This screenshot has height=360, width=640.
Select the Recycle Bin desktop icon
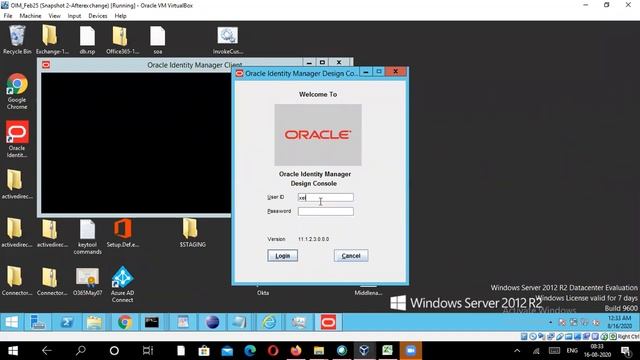click(x=17, y=40)
